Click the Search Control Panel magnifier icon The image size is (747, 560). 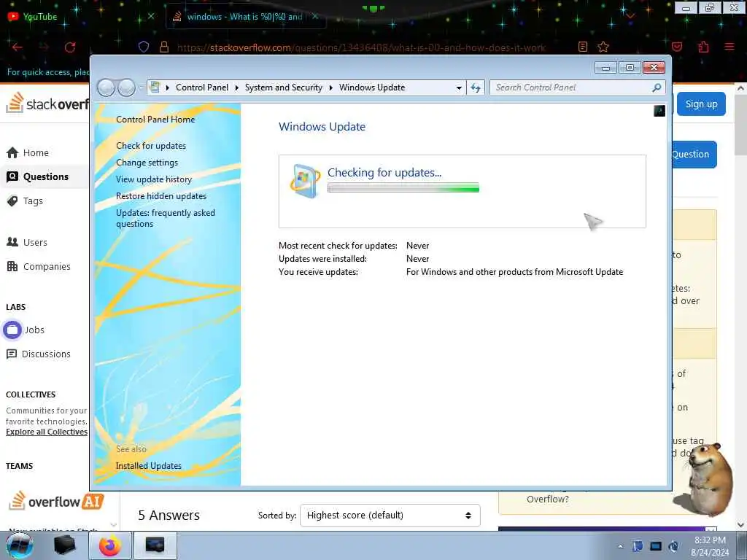tap(657, 87)
